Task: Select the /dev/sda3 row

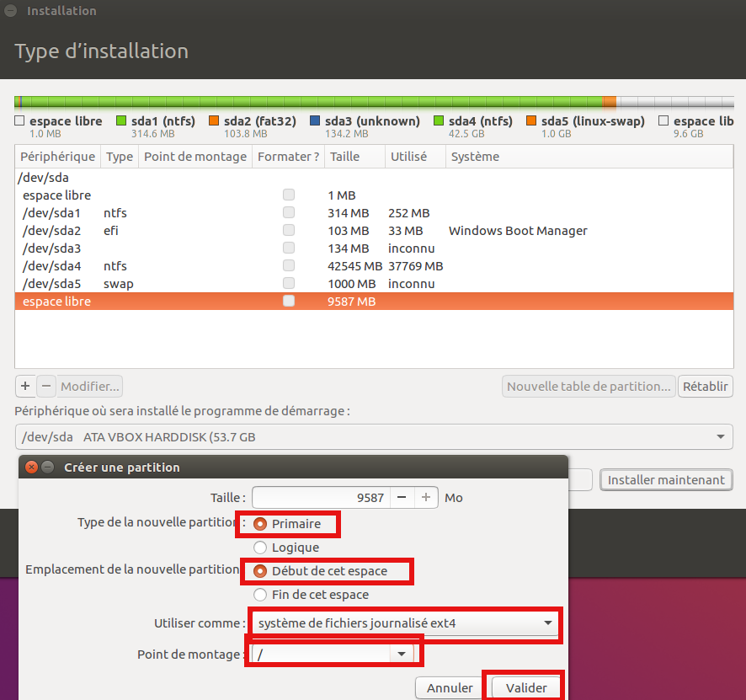Action: (374, 248)
